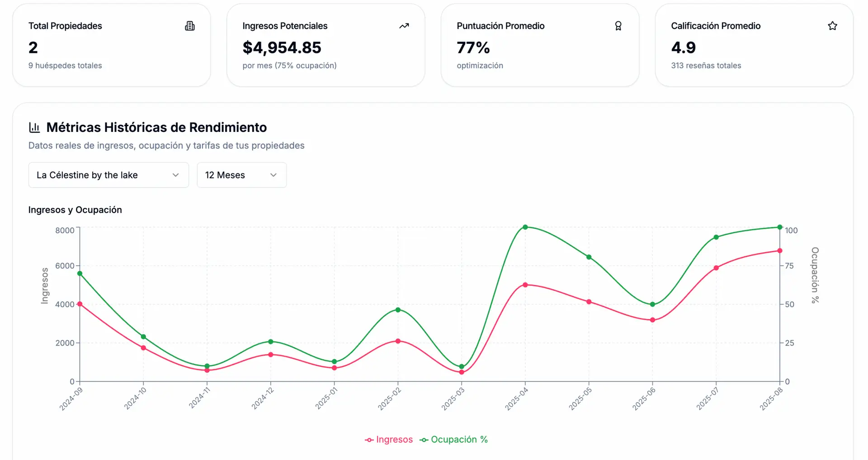
Task: Click the star icon in Calificación Promedio
Action: pos(832,26)
